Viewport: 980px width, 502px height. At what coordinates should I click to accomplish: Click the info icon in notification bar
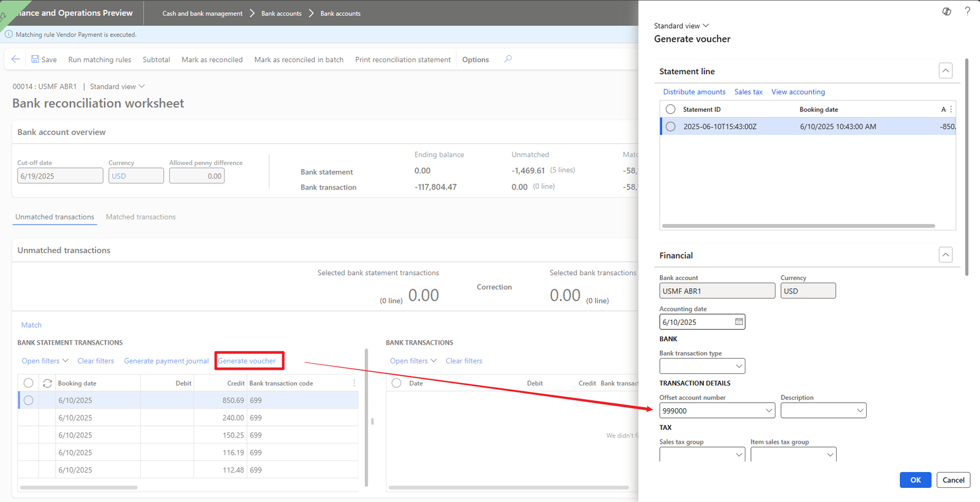(9, 34)
